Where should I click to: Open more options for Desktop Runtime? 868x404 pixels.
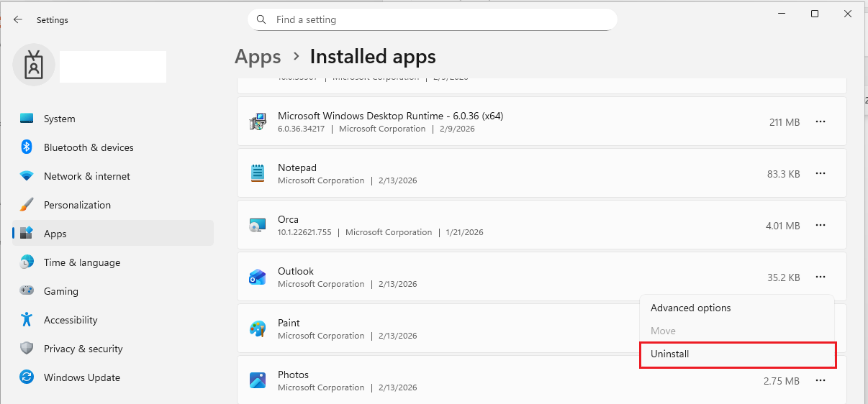tap(820, 122)
